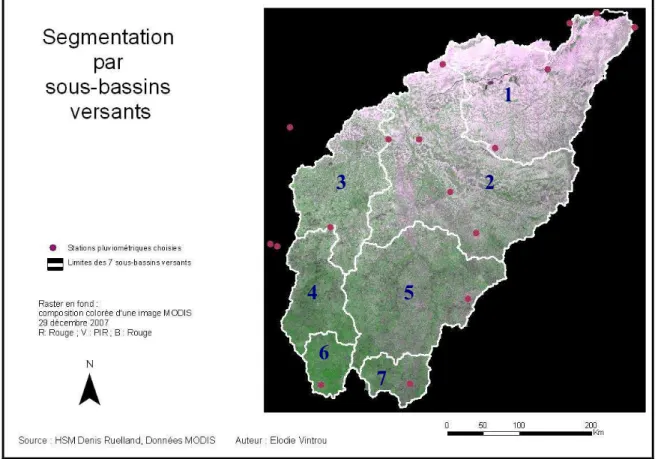Click the sub-basin number 1 label
661x459 pixels.
point(508,94)
